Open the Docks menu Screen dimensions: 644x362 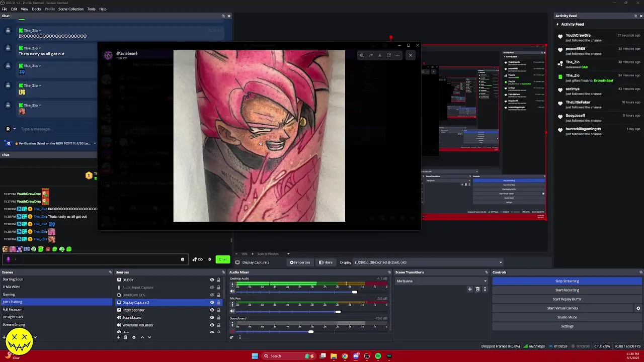tap(37, 9)
